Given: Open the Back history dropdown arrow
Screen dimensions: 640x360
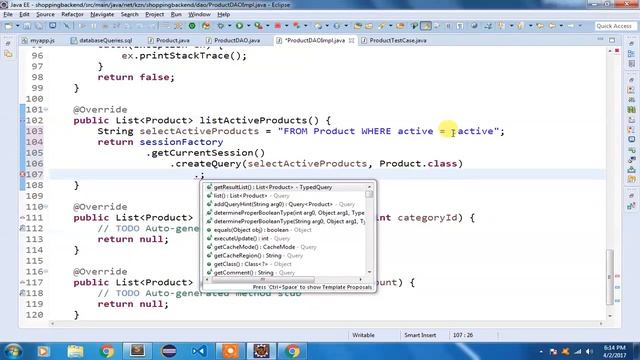Looking at the screenshot, I should pos(561,26).
